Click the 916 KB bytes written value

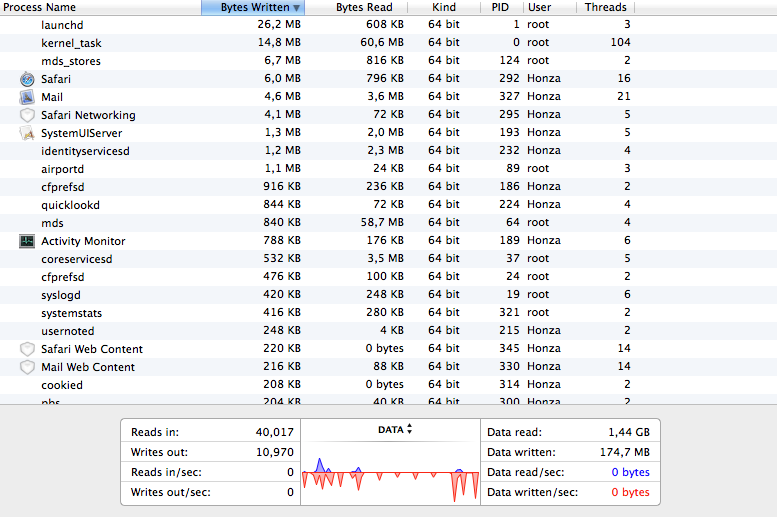pos(282,186)
